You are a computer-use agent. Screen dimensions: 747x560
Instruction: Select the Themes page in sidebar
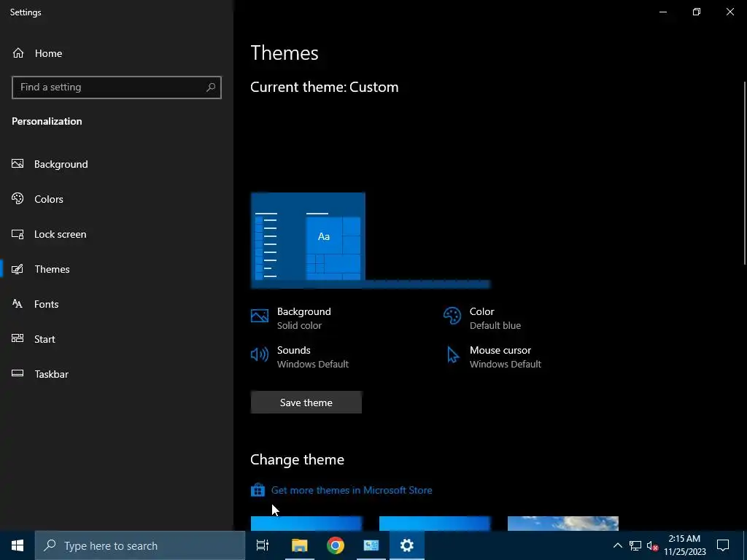[117, 269]
